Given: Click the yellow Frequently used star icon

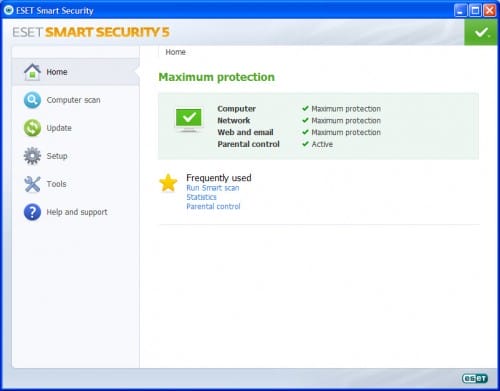Looking at the screenshot, I should click(x=168, y=183).
